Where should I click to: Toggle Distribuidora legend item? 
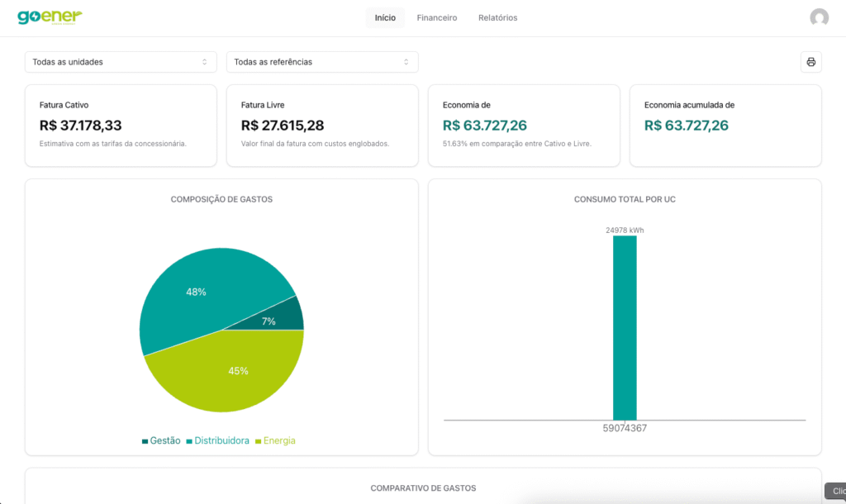click(x=217, y=441)
